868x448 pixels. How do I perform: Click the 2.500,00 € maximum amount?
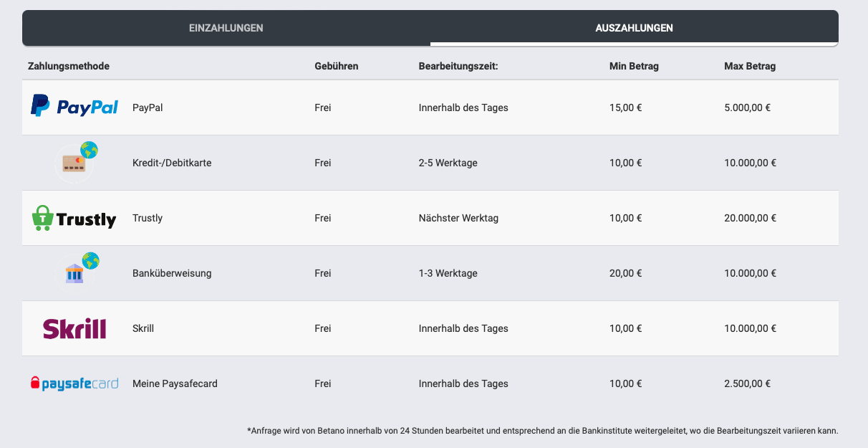click(747, 383)
